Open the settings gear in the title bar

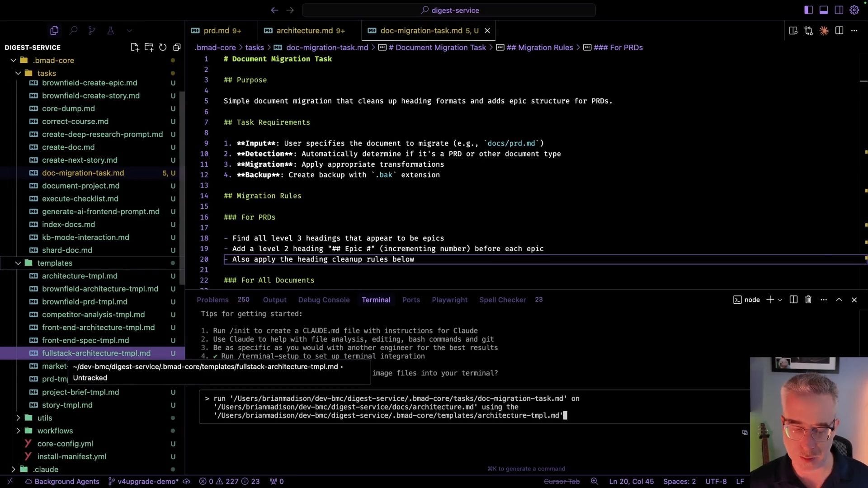pyautogui.click(x=854, y=10)
